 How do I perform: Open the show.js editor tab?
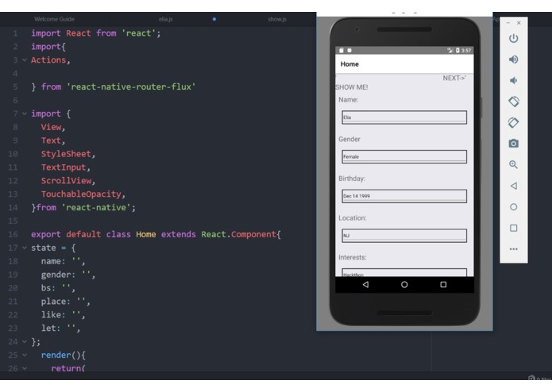pyautogui.click(x=277, y=19)
